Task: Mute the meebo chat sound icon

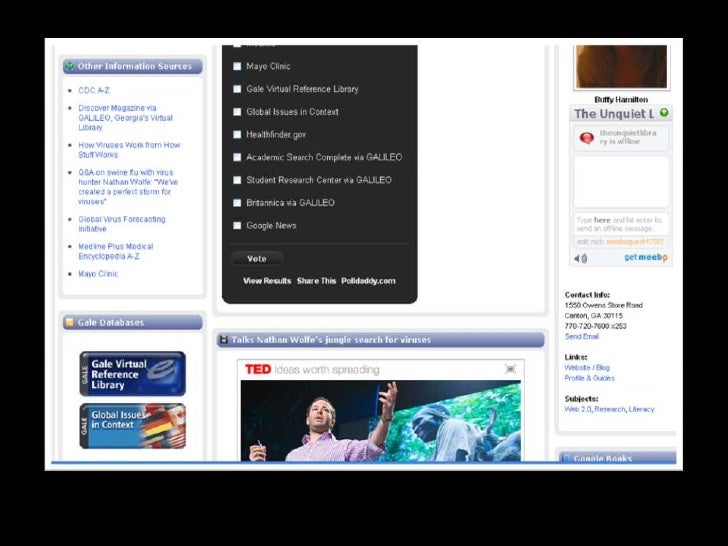Action: [580, 258]
